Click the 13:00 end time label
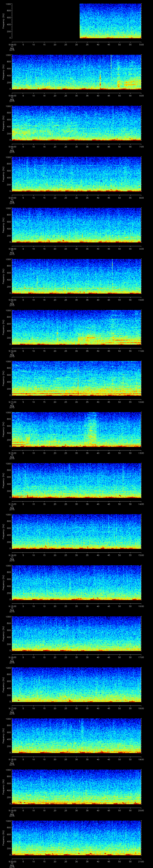Image resolution: width=153 pixels, height=868 pixels. click(x=141, y=453)
